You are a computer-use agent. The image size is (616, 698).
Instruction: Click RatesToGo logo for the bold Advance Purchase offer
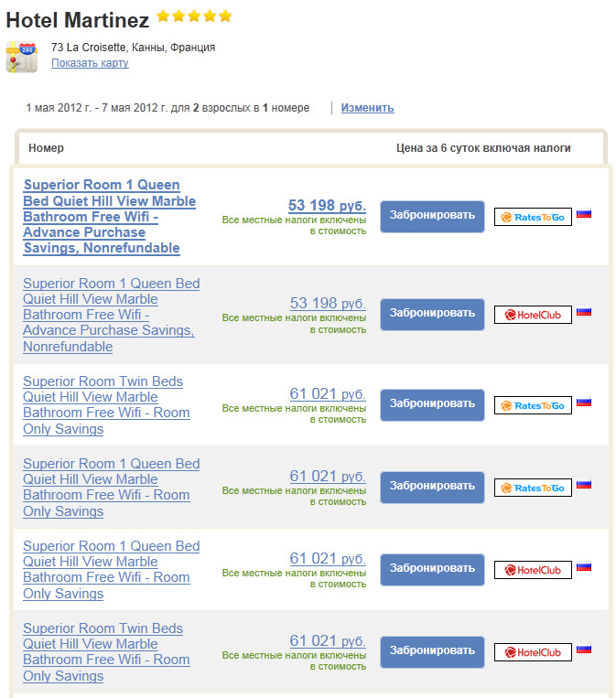coord(533,217)
